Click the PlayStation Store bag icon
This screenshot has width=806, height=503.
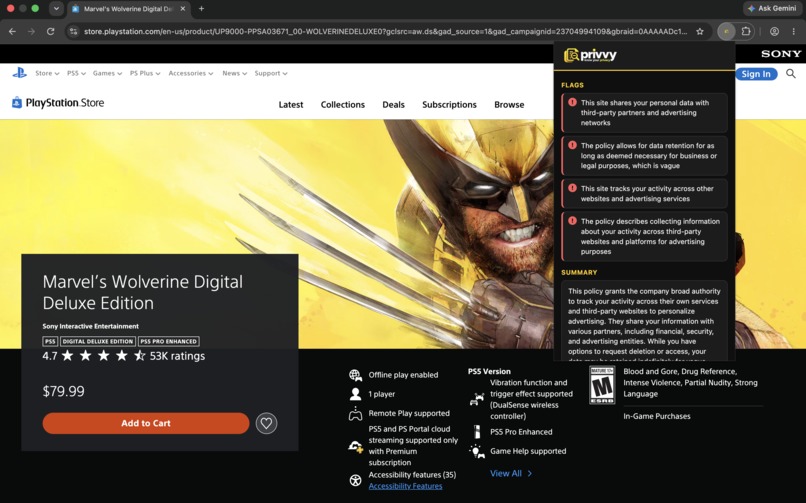17,103
